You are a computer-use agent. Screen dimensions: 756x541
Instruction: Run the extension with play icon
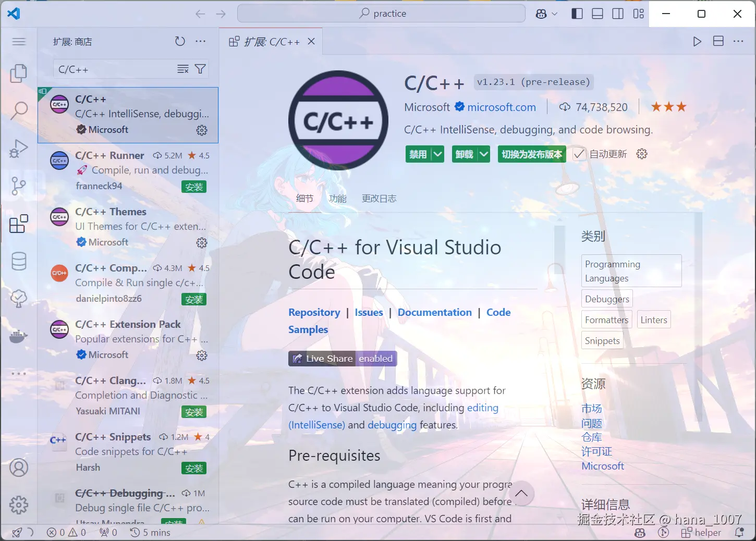point(697,41)
